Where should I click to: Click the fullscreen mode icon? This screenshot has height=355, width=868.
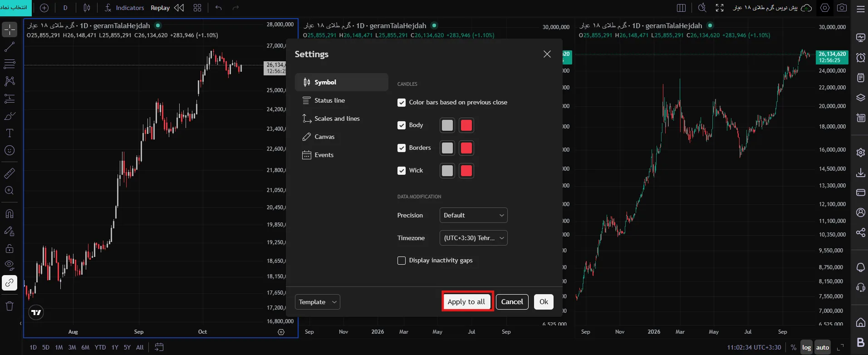[x=720, y=8]
